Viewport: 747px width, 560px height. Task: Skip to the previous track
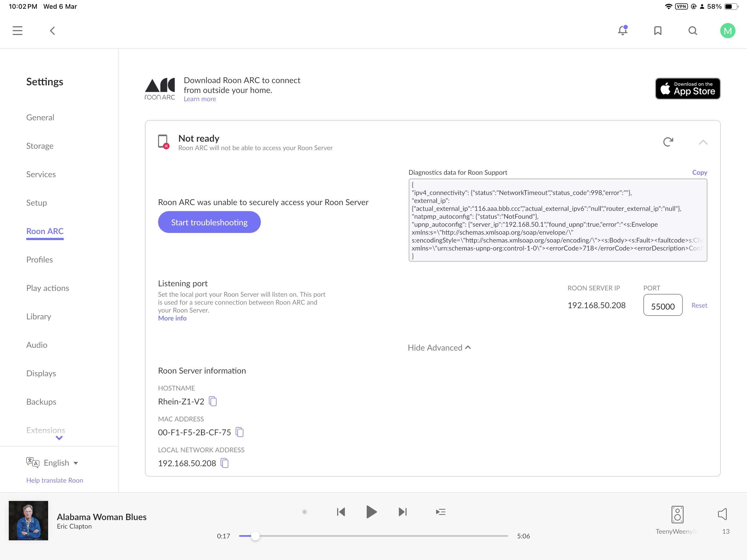coord(341,512)
